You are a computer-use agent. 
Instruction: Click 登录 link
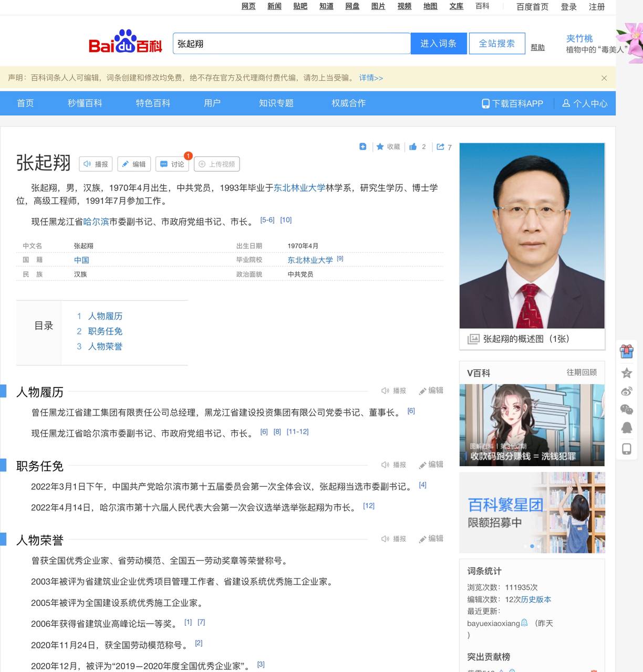coord(569,7)
